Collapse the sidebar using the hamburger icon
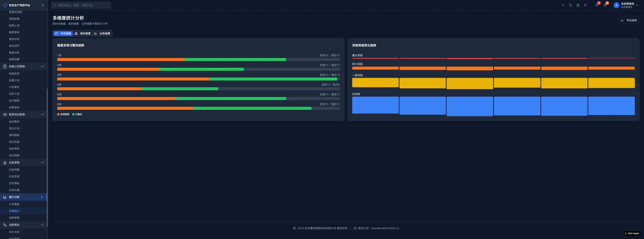Image resolution: width=644 pixels, height=239 pixels. tap(43, 5)
